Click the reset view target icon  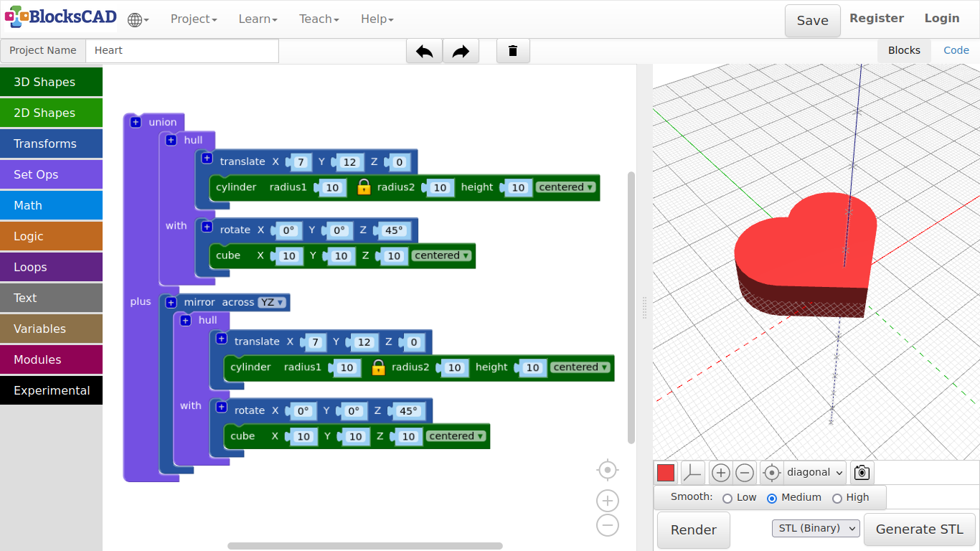pos(771,473)
